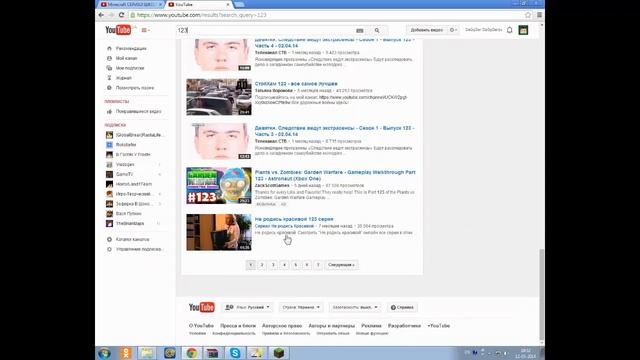Open the Plants vs. Zombies #123 thumbnail
Image resolution: width=640 pixels, height=360 pixels.
click(219, 186)
